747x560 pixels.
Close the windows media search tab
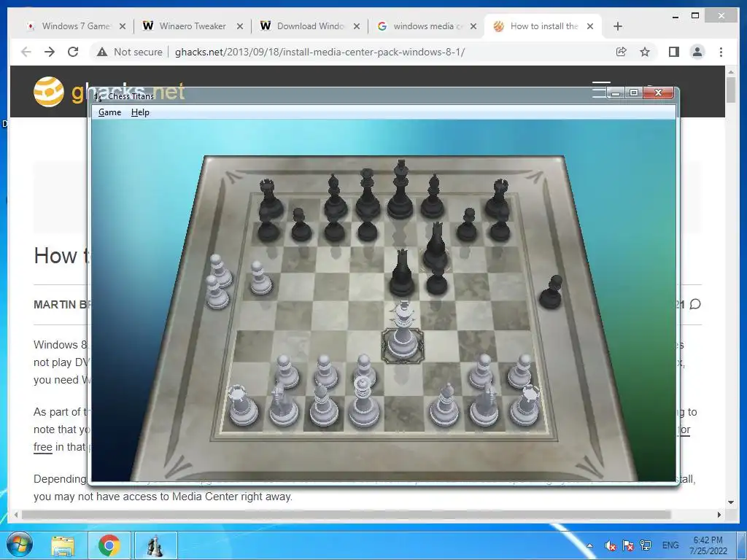click(x=473, y=26)
